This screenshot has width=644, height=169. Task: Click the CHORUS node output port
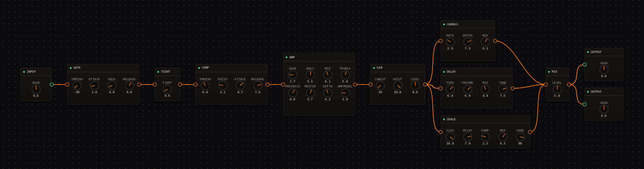(495, 41)
